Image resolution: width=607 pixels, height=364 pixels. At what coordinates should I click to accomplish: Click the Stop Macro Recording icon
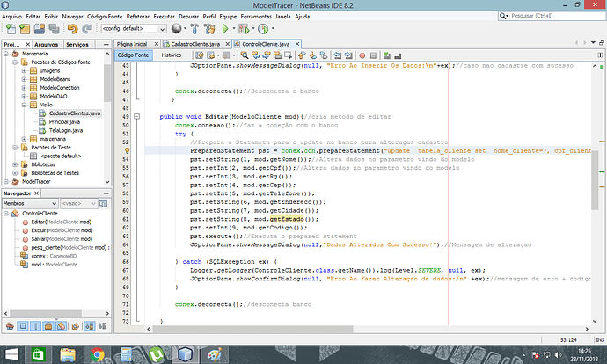click(373, 55)
